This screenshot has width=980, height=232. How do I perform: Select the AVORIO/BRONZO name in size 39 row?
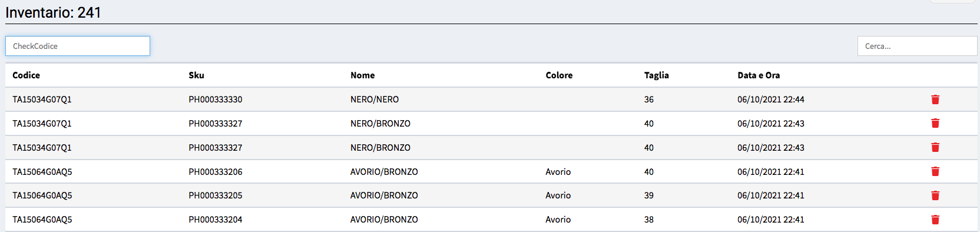click(x=384, y=195)
